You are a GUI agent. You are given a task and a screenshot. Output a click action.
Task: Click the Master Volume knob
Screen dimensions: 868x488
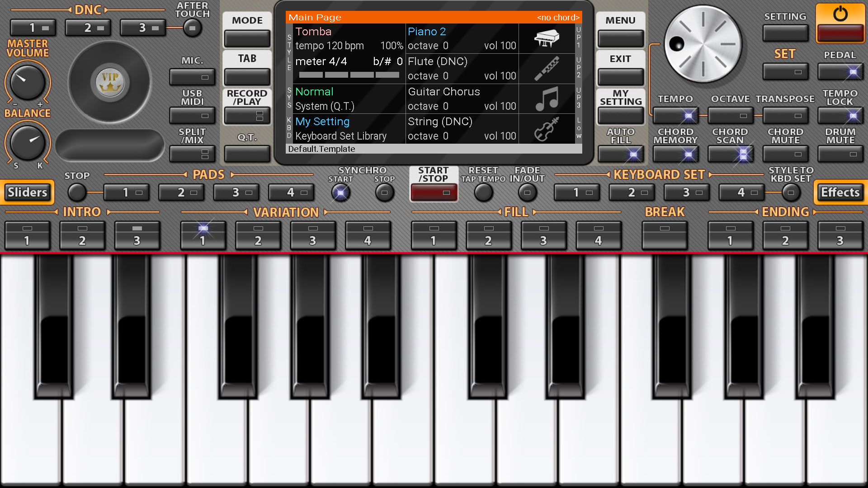pos(27,82)
